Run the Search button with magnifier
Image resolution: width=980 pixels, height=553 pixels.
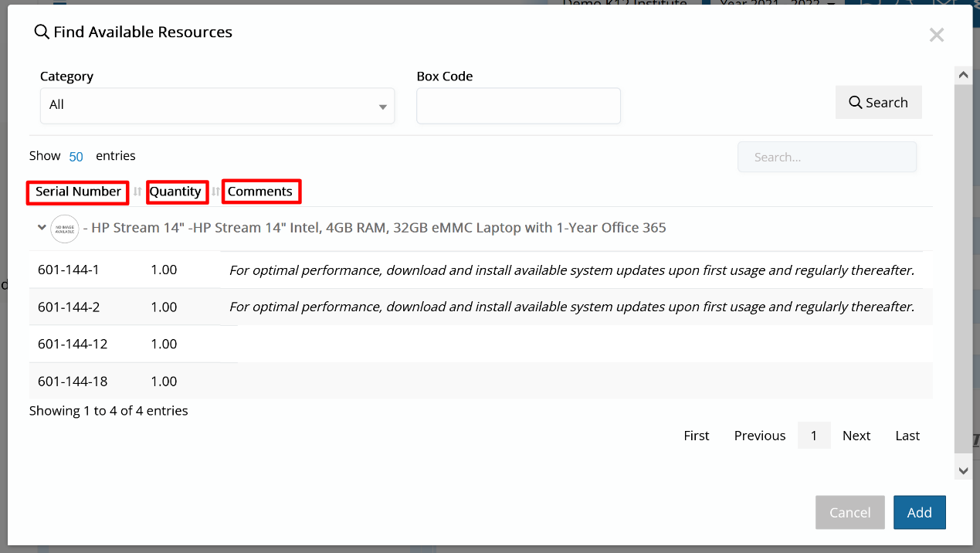click(878, 103)
